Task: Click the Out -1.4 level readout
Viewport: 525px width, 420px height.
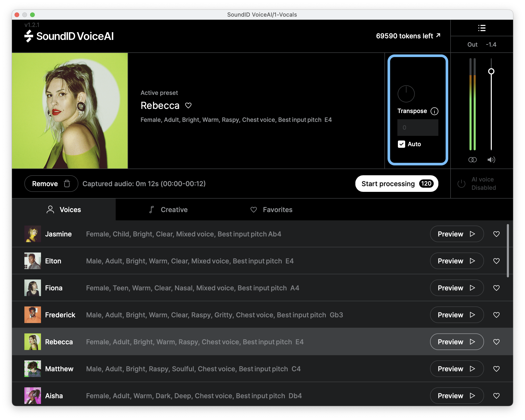Action: (482, 45)
